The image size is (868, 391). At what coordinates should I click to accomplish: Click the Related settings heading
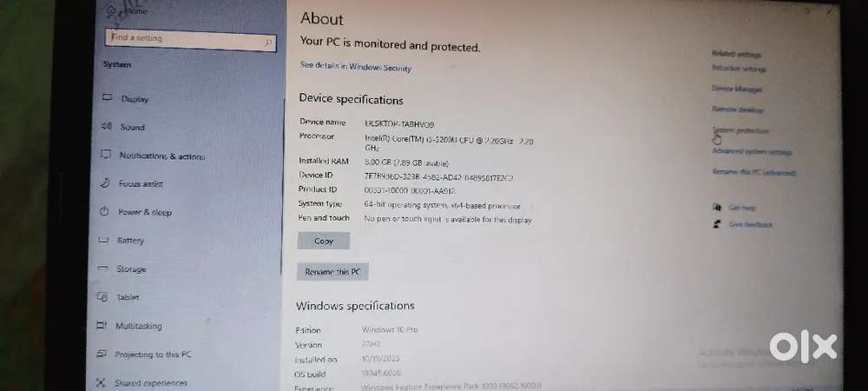736,54
